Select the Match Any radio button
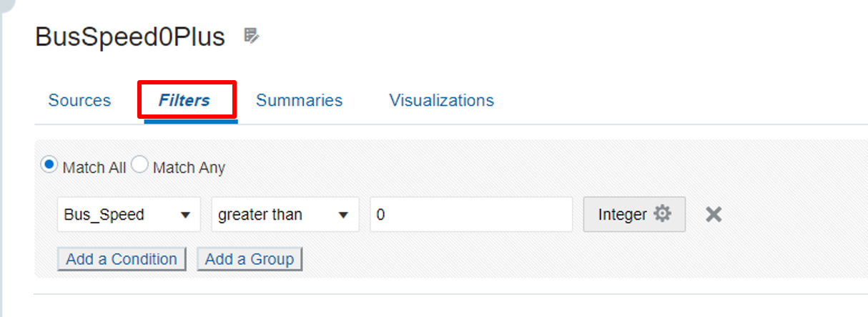868x317 pixels. pyautogui.click(x=140, y=165)
